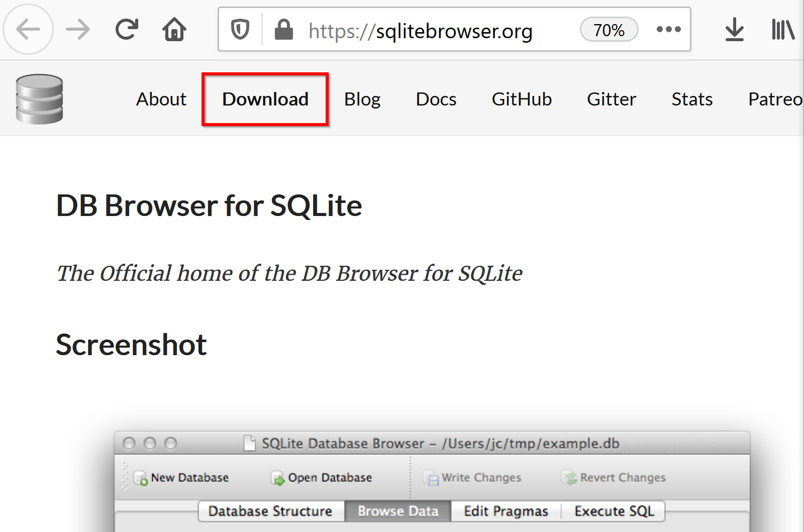Go forward with the browser forward arrow
Image resolution: width=804 pixels, height=532 pixels.
coord(78,29)
